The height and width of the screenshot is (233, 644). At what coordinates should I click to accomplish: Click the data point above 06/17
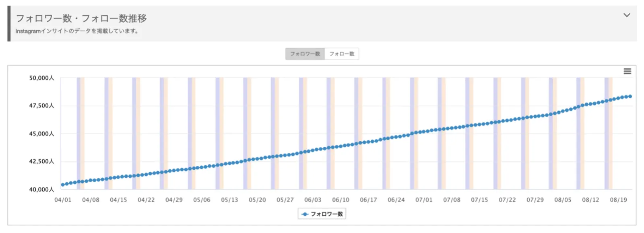368,142
